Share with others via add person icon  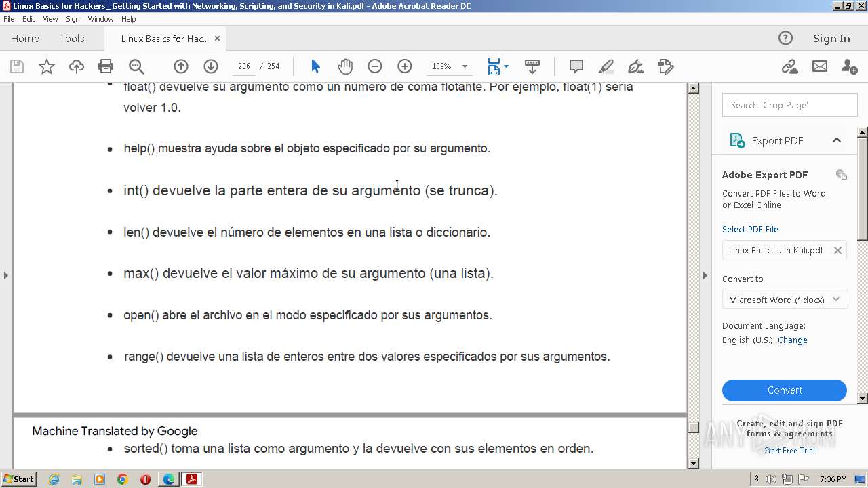849,66
